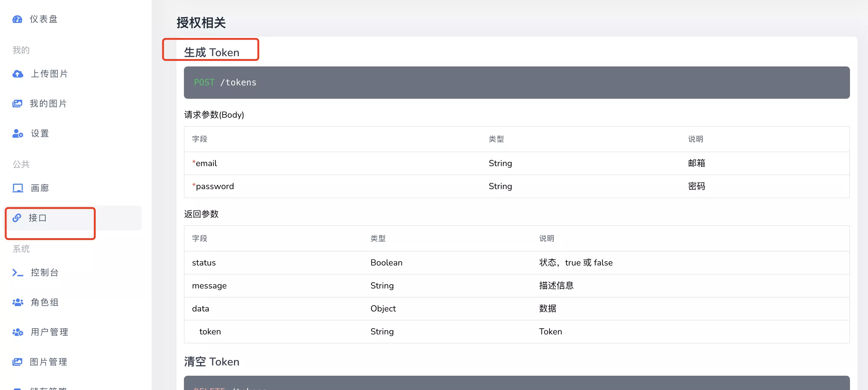Click the monitor icon beside 画廊
This screenshot has width=868, height=390.
pyautogui.click(x=17, y=188)
